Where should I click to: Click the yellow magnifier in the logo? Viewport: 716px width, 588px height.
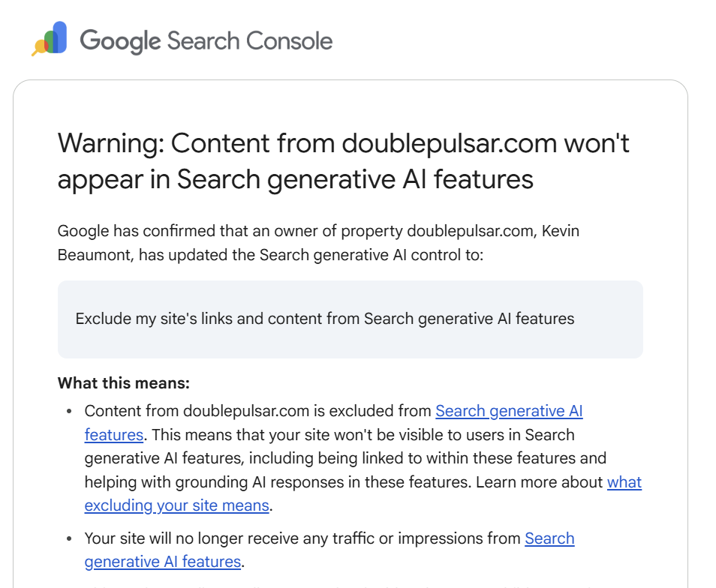[x=40, y=48]
